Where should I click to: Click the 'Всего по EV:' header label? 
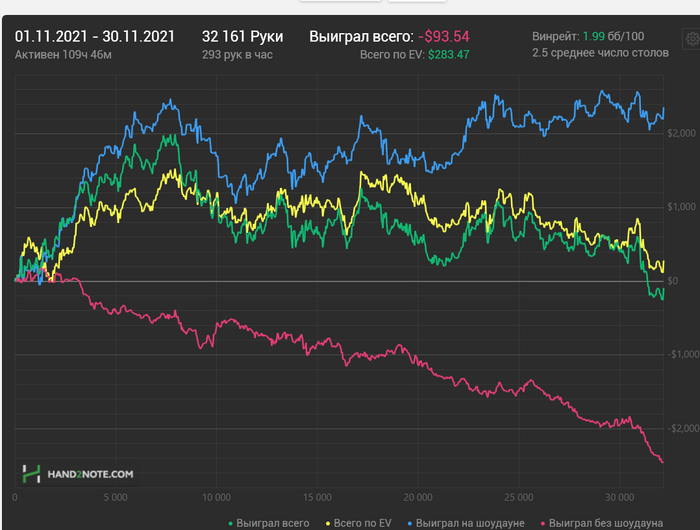coord(392,54)
